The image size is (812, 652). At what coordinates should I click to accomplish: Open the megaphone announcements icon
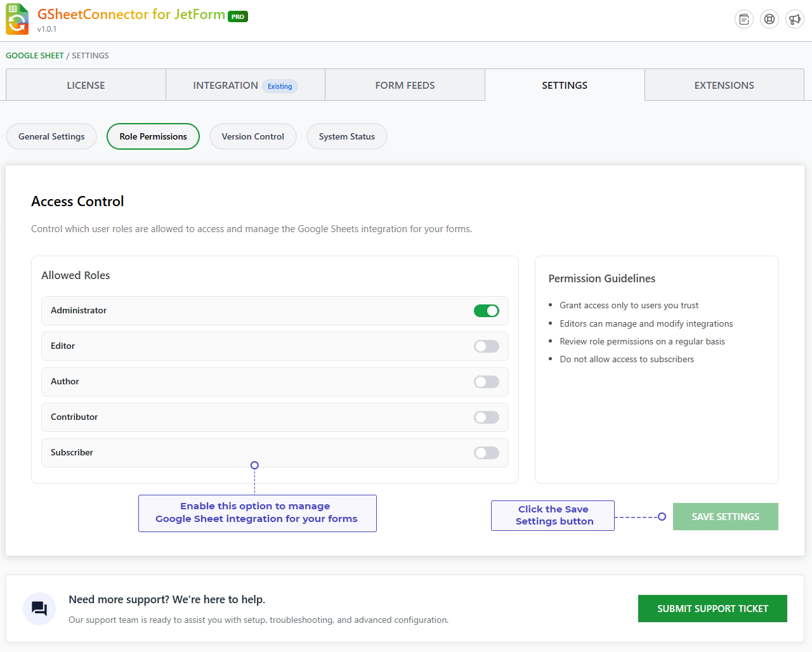click(x=795, y=19)
